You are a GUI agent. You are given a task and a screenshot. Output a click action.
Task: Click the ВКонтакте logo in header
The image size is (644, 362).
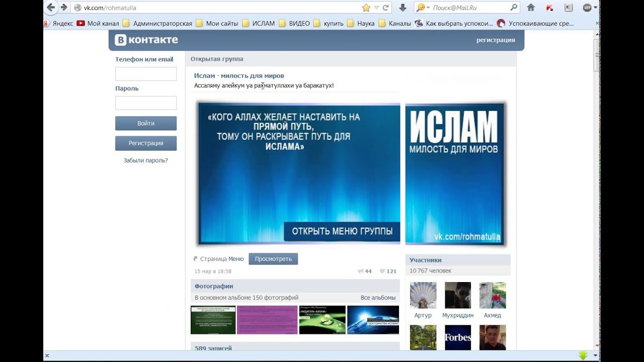tap(146, 40)
